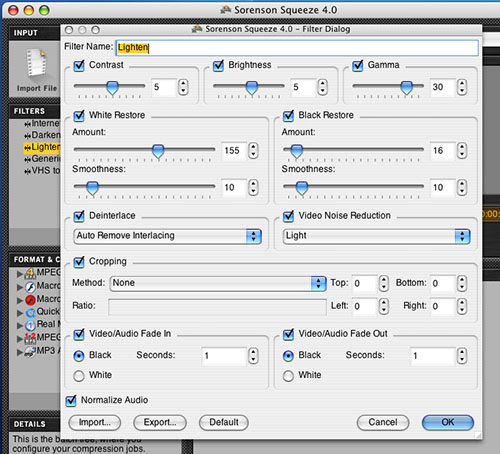Click the Gamma value stepper
The image size is (500, 454).
click(462, 87)
